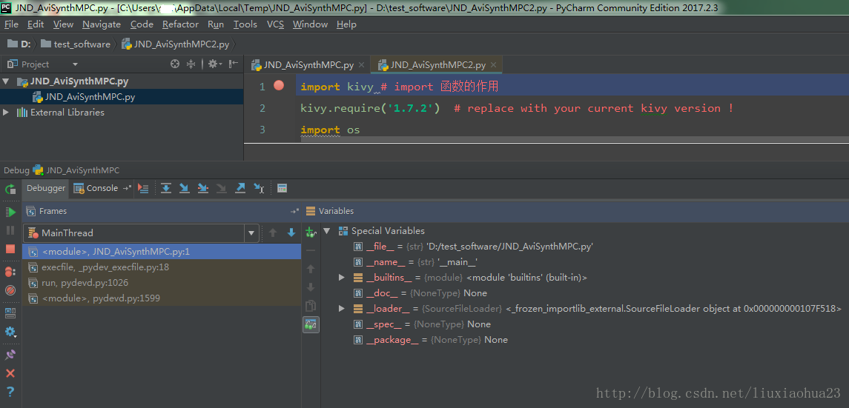849x408 pixels.
Task: Open Project panel settings gear
Action: pyautogui.click(x=214, y=64)
